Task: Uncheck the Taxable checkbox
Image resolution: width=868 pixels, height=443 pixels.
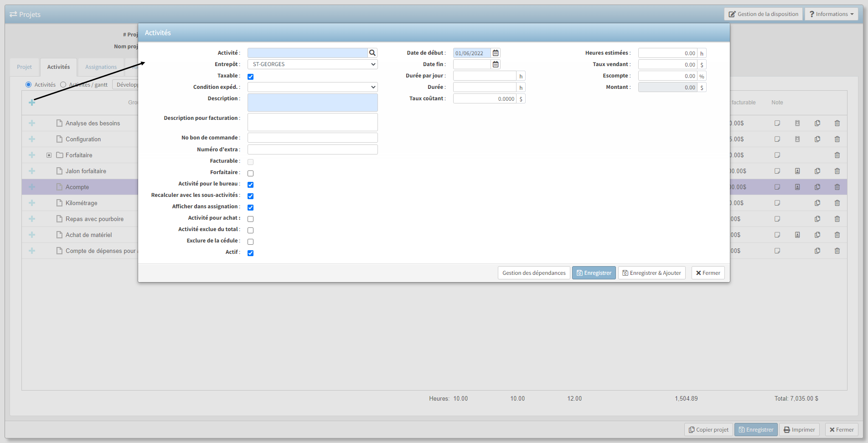Action: 250,77
